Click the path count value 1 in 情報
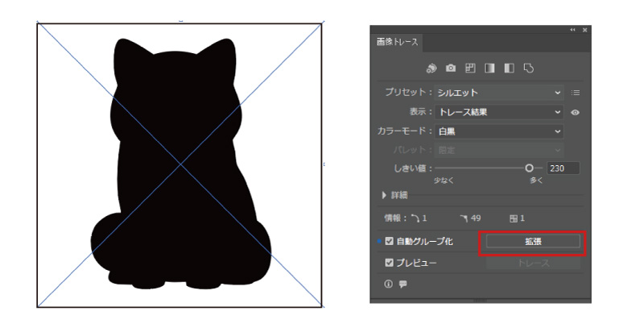Image resolution: width=644 pixels, height=328 pixels. [424, 218]
